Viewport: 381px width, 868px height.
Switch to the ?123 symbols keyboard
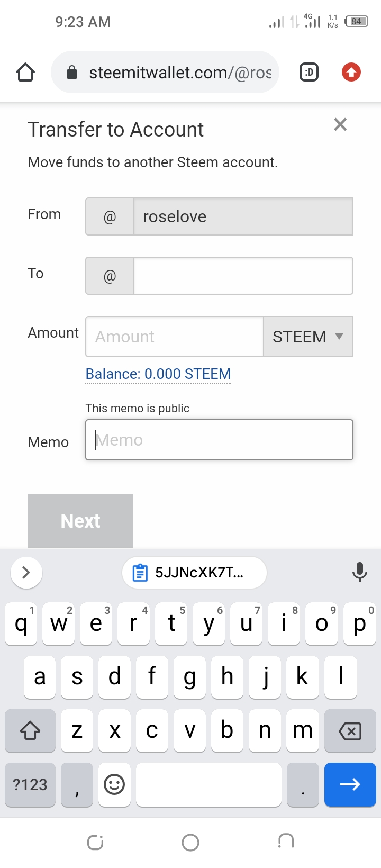coord(30,784)
